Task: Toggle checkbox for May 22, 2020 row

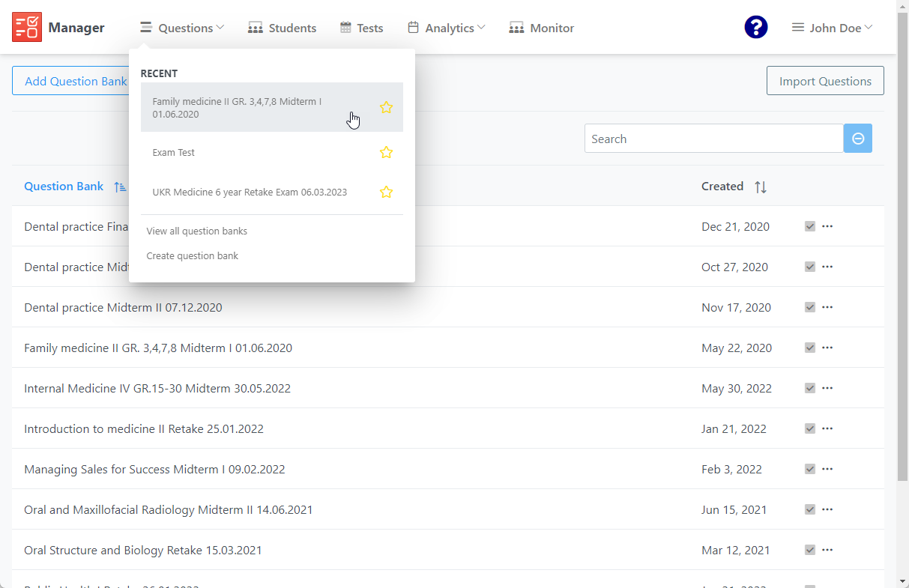Action: 809,348
